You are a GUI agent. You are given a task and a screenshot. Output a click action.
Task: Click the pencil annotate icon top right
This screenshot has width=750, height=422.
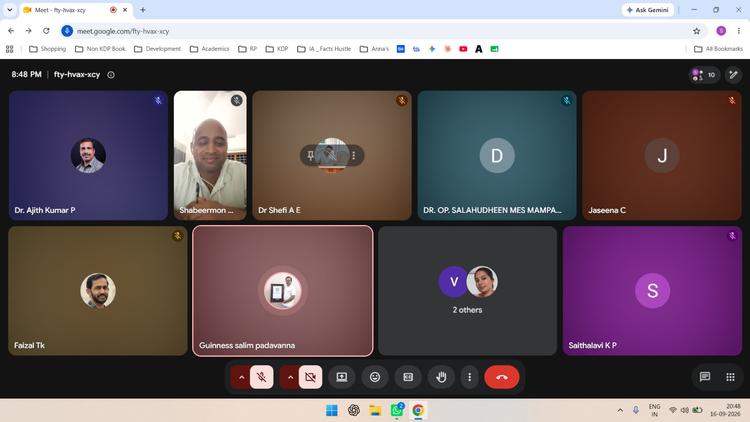734,75
